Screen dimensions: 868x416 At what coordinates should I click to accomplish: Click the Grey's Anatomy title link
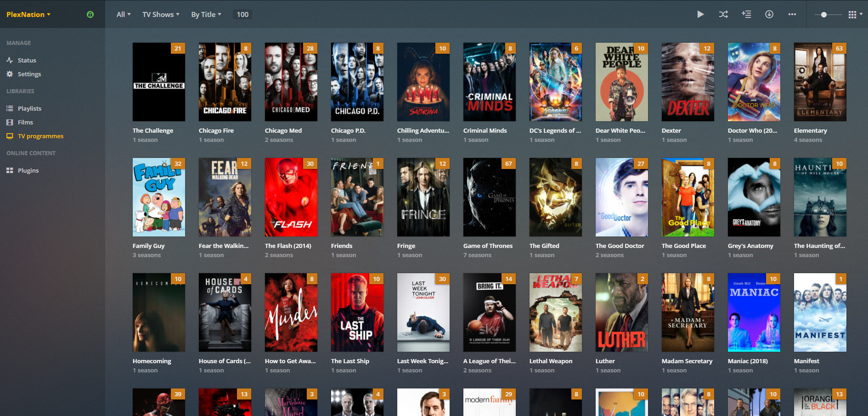(750, 246)
